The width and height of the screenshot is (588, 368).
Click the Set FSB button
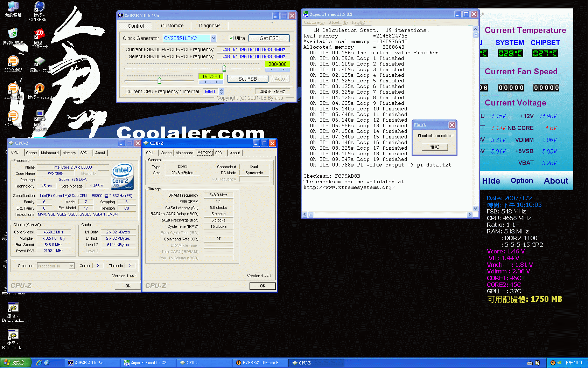tap(247, 79)
